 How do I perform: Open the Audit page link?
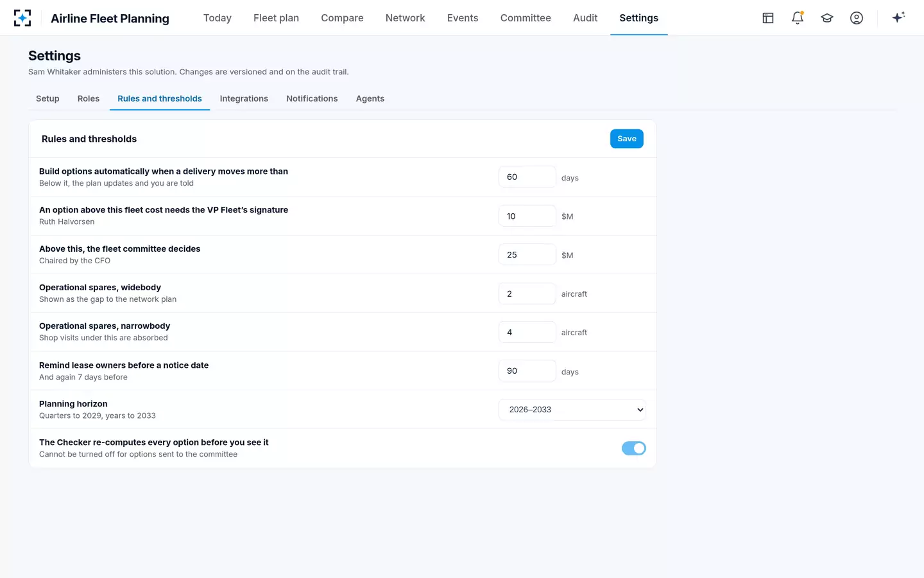[x=585, y=18]
